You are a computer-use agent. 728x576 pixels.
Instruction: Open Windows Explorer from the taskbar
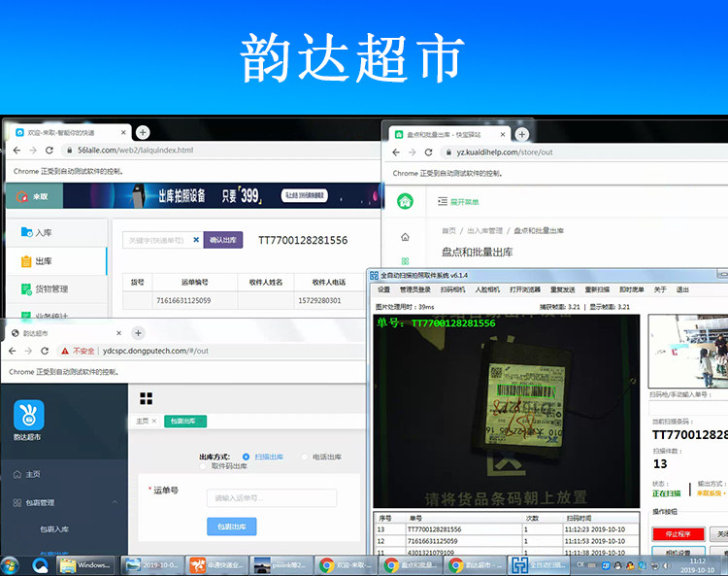(85, 565)
